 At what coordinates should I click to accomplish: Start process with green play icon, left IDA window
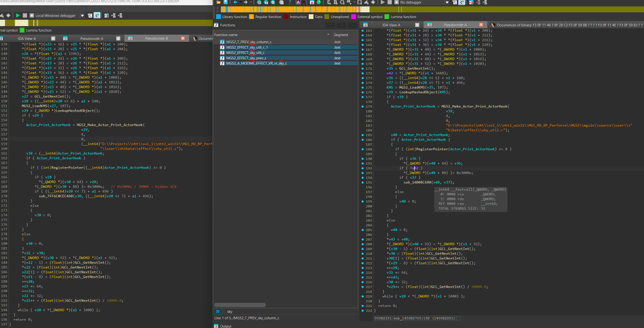[18, 16]
